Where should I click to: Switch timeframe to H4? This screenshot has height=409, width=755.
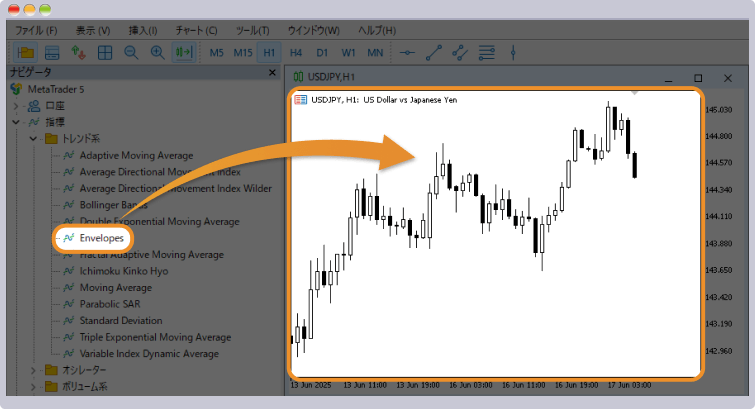tap(296, 53)
